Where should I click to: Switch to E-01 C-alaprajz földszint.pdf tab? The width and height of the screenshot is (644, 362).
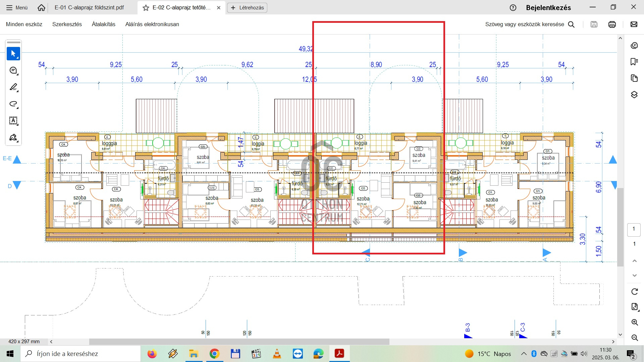89,7
